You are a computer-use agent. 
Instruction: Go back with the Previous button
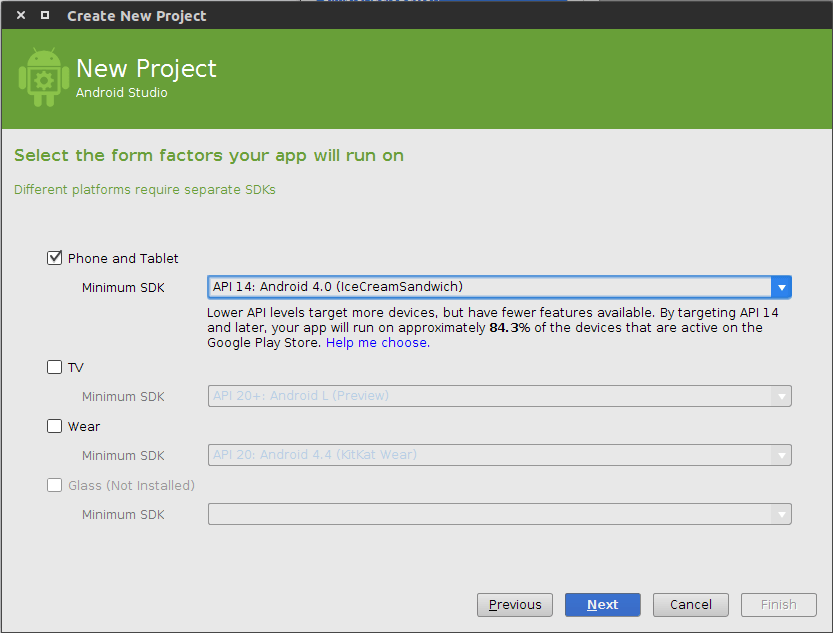[x=515, y=605]
